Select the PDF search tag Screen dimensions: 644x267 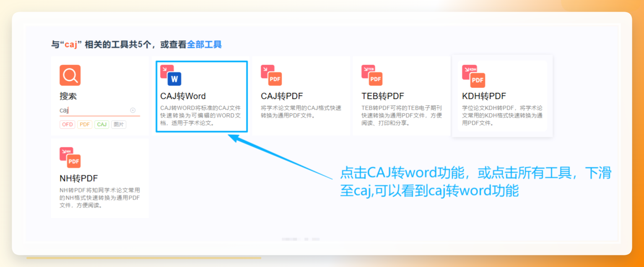click(x=85, y=124)
